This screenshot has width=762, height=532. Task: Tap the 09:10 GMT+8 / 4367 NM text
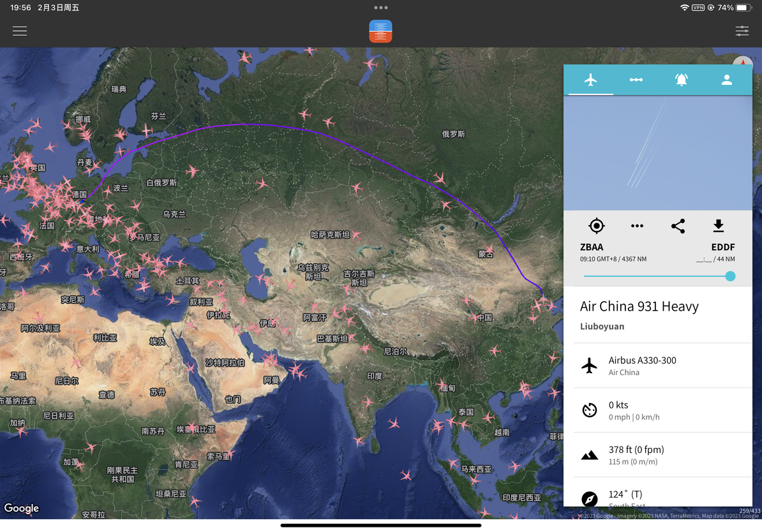(x=613, y=260)
